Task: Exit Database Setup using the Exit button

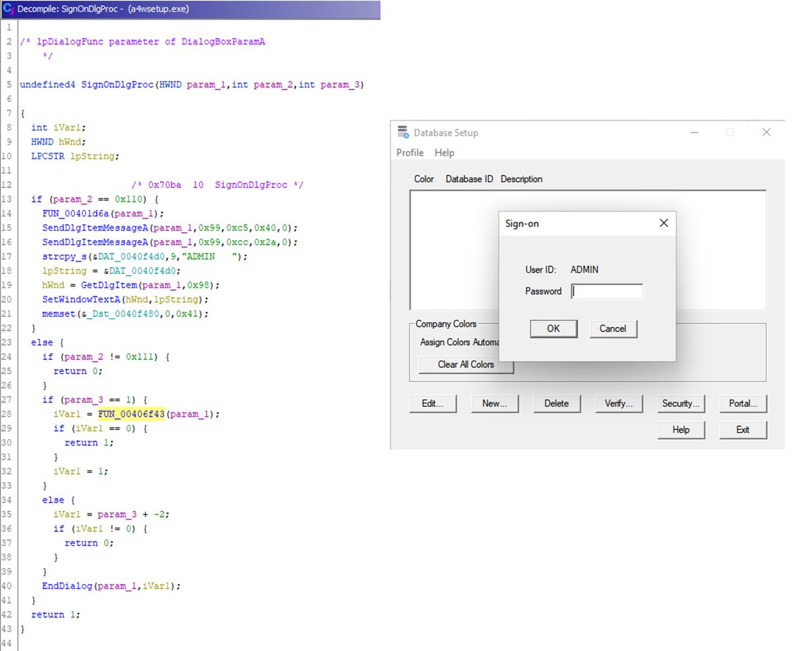Action: click(x=742, y=430)
